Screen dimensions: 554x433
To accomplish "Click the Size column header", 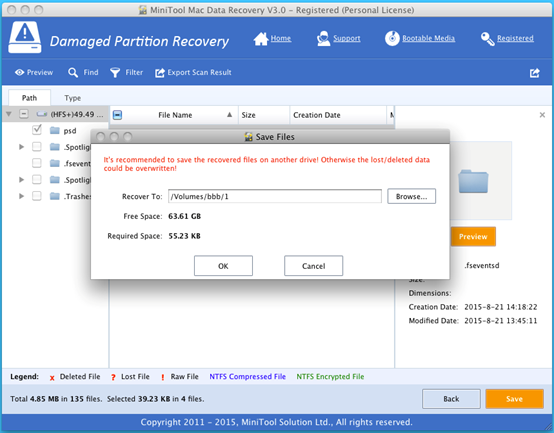I will pos(264,115).
